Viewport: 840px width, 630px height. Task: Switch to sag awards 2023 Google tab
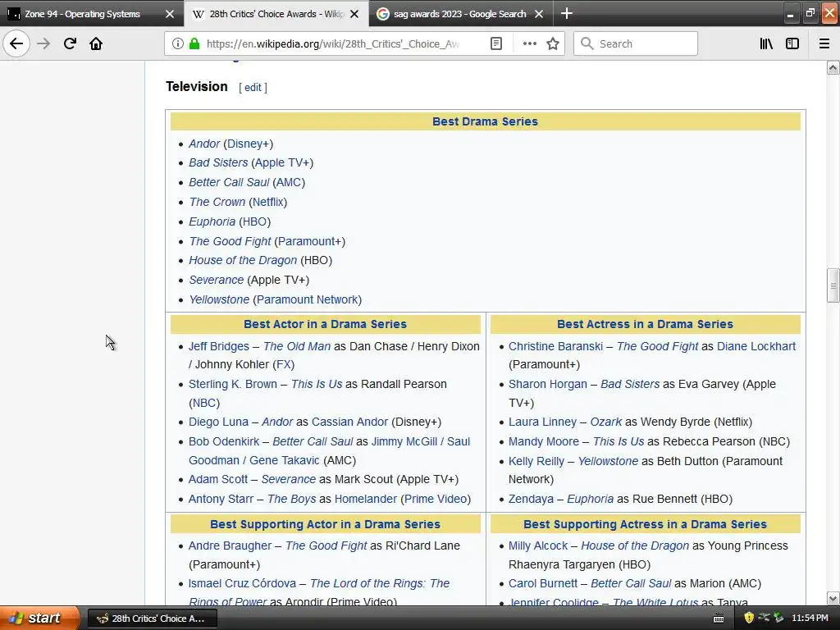(x=459, y=14)
